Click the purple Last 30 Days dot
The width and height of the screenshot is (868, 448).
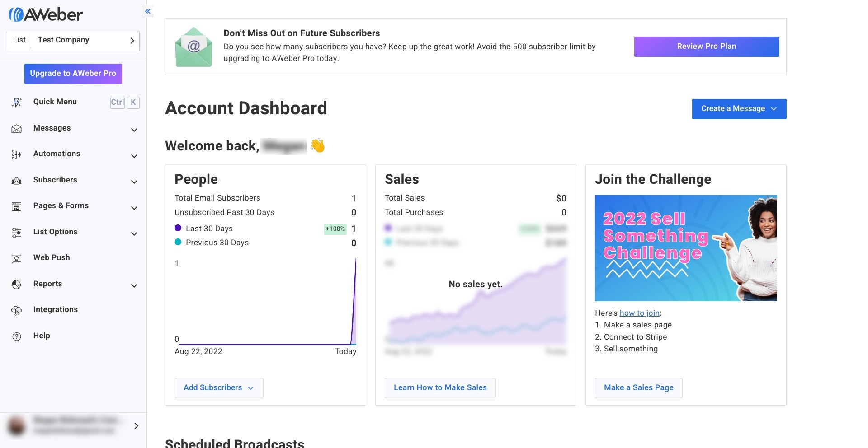pyautogui.click(x=178, y=228)
